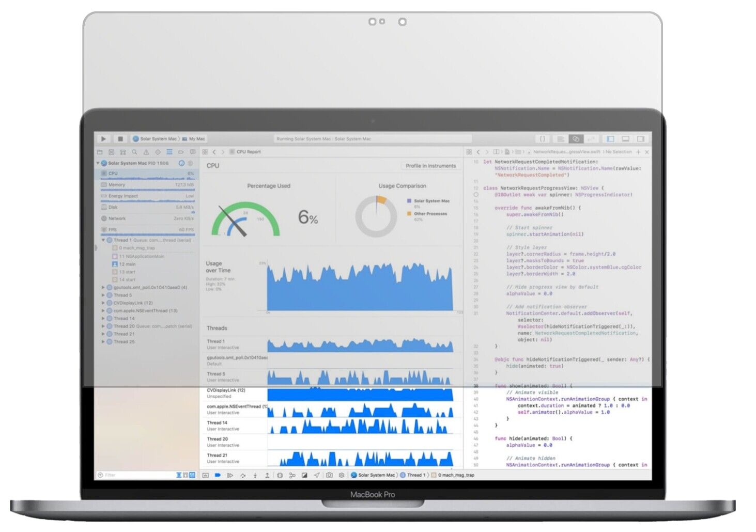This screenshot has height=532, width=756.
Task: Select the Memory gauge in sidebar
Action: point(147,185)
